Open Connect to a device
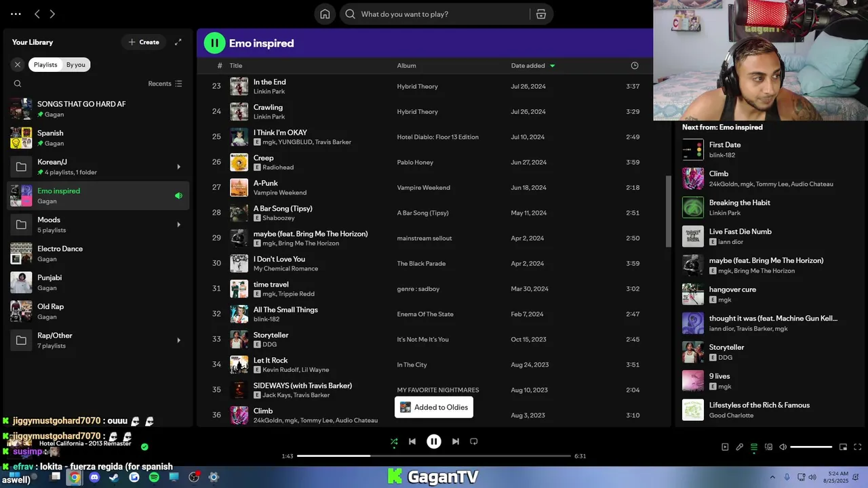Viewport: 868px width, 488px height. (x=768, y=447)
